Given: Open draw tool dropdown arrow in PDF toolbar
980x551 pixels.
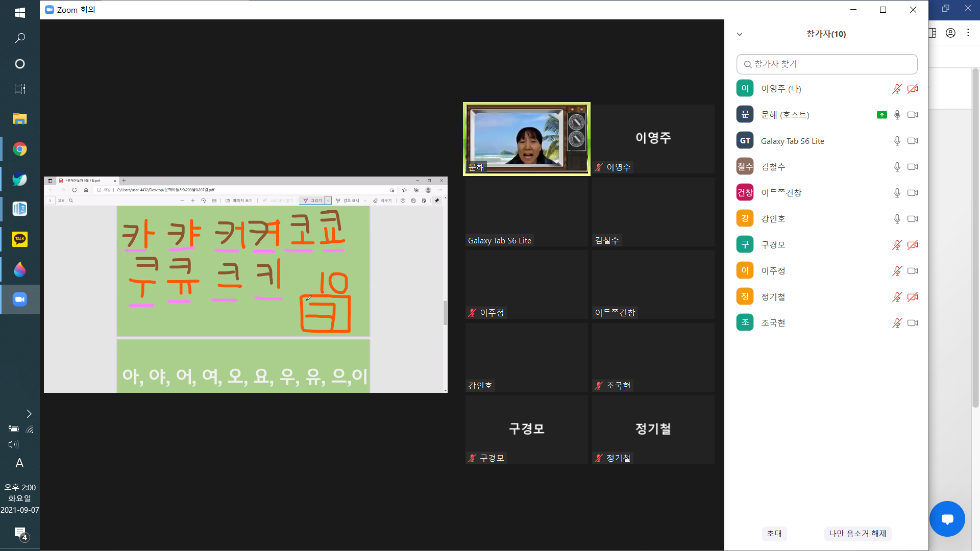Looking at the screenshot, I should pos(328,201).
